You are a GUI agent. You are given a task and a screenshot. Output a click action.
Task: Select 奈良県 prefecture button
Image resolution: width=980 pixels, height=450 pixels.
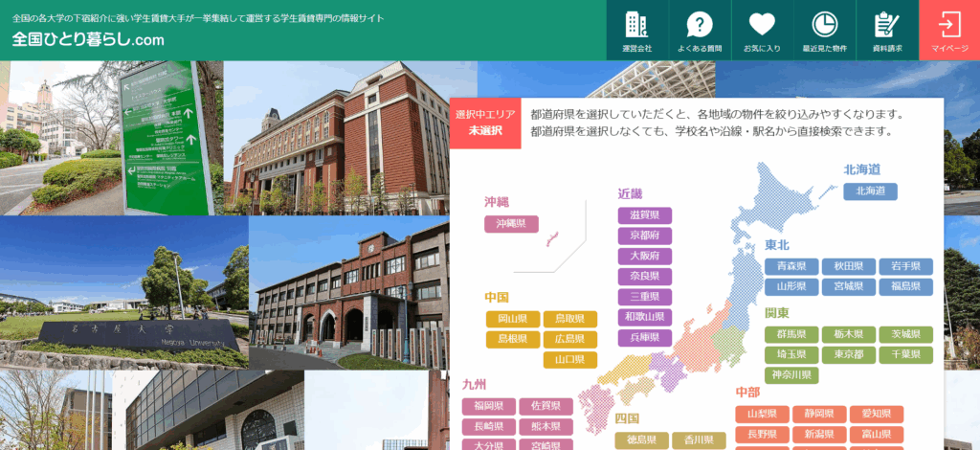coord(645,277)
